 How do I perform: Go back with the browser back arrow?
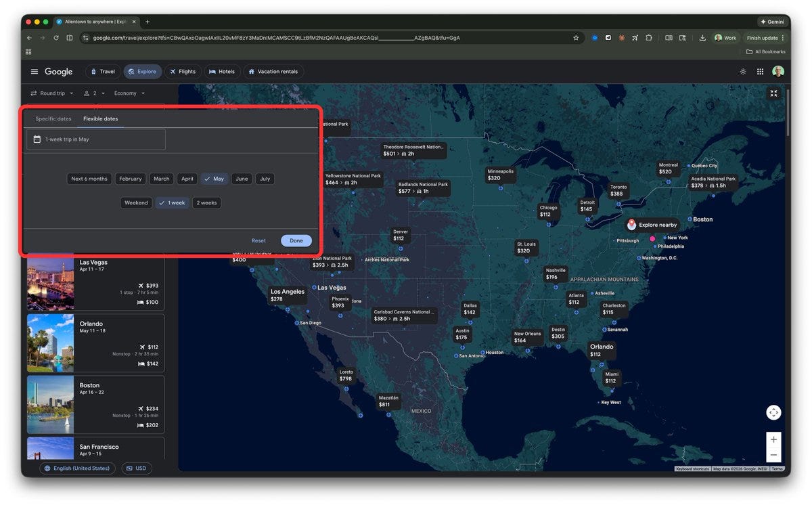[29, 38]
